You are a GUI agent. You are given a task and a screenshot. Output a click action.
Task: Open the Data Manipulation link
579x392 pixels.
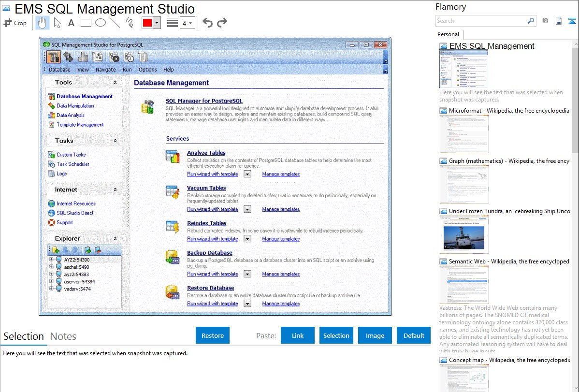coord(75,106)
